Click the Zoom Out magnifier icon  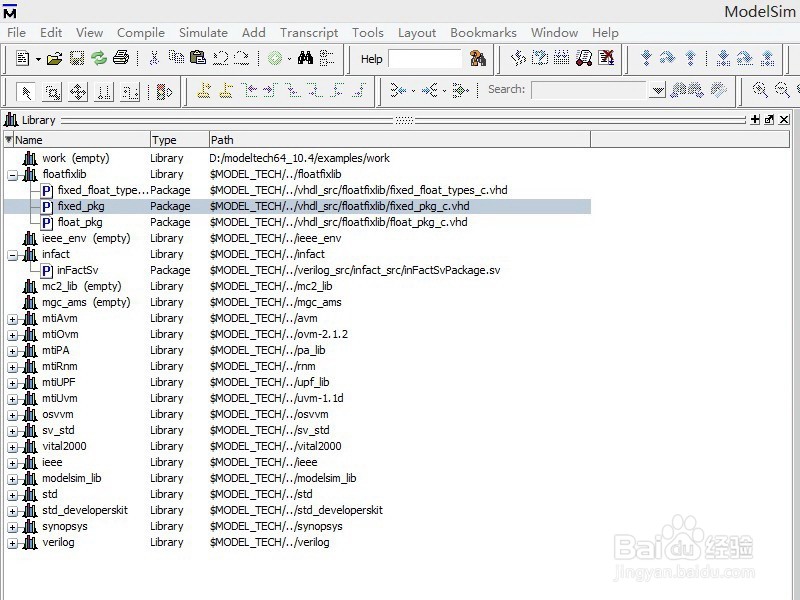(x=782, y=90)
